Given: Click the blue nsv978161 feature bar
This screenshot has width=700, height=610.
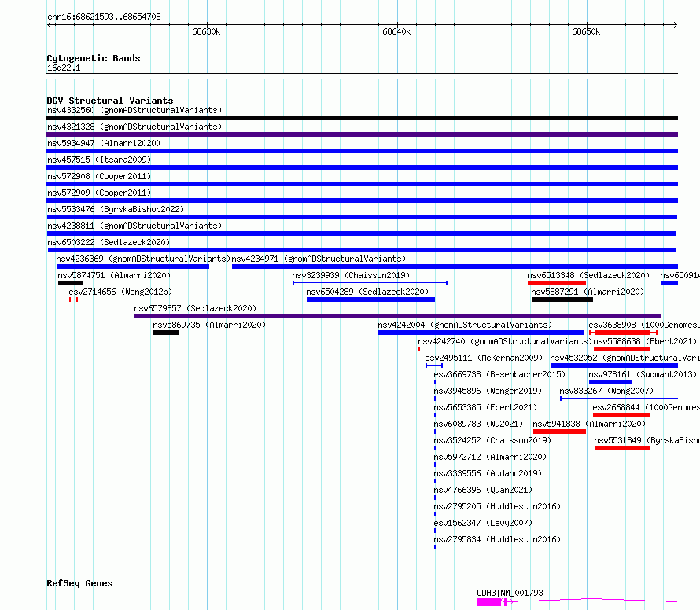Looking at the screenshot, I should tap(610, 382).
